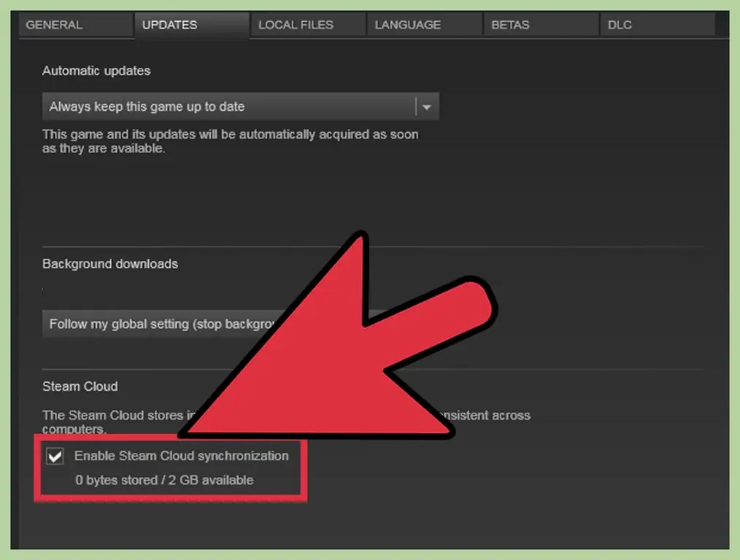Switch to the General tab
Screen dimensions: 740x560
[76, 25]
